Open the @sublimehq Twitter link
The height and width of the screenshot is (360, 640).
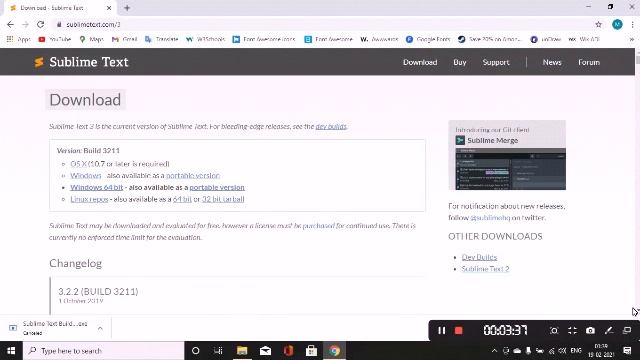click(490, 218)
